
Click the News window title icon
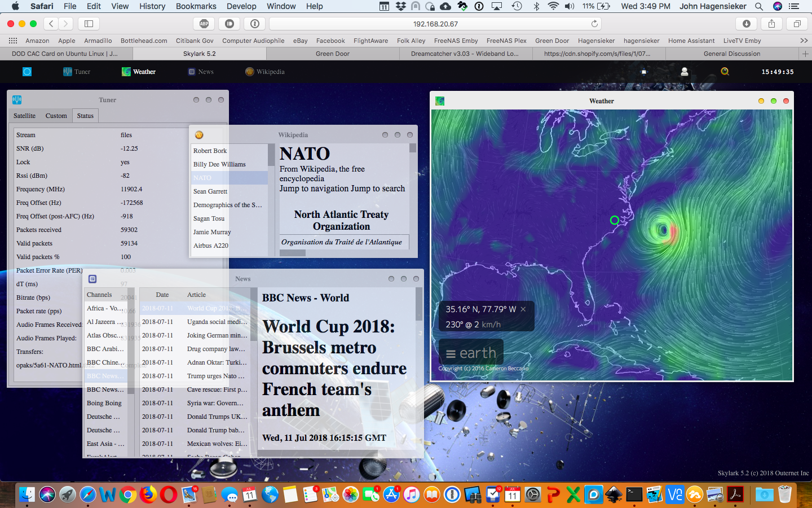(x=92, y=279)
